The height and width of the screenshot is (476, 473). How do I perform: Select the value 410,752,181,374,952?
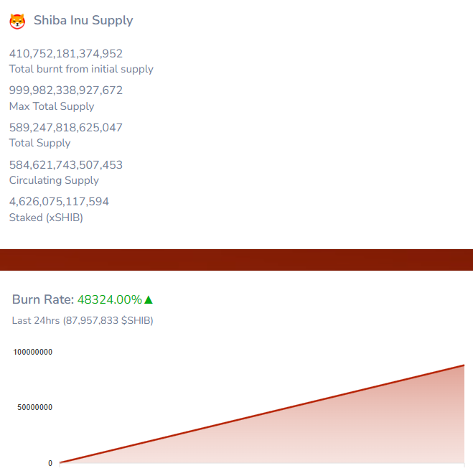pyautogui.click(x=66, y=54)
